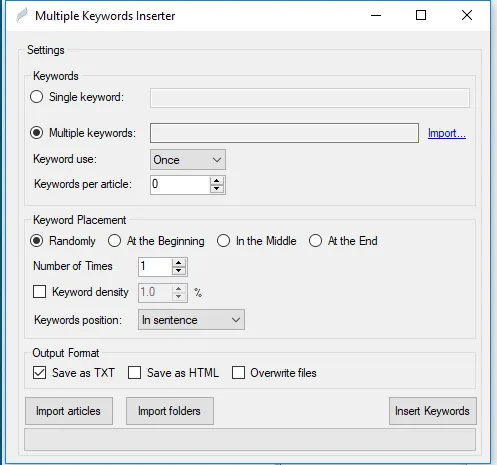Image resolution: width=497 pixels, height=465 pixels.
Task: Click the Insert Keywords button
Action: (x=433, y=411)
